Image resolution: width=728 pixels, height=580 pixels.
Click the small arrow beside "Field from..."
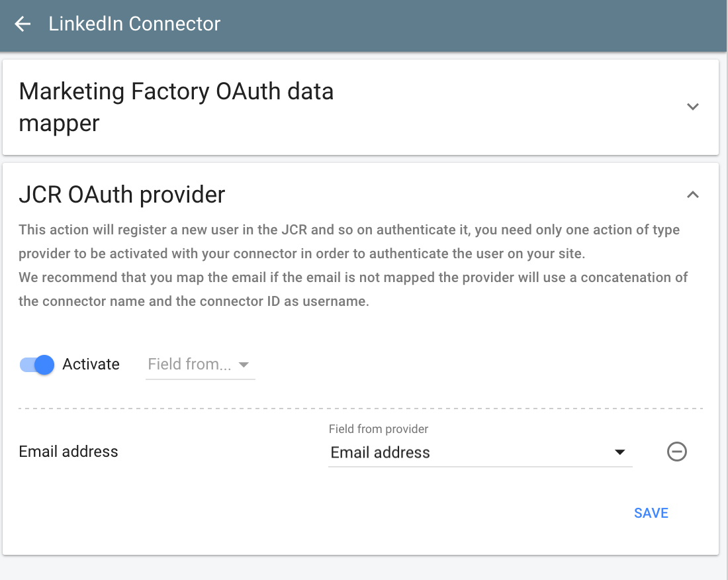[x=244, y=365]
